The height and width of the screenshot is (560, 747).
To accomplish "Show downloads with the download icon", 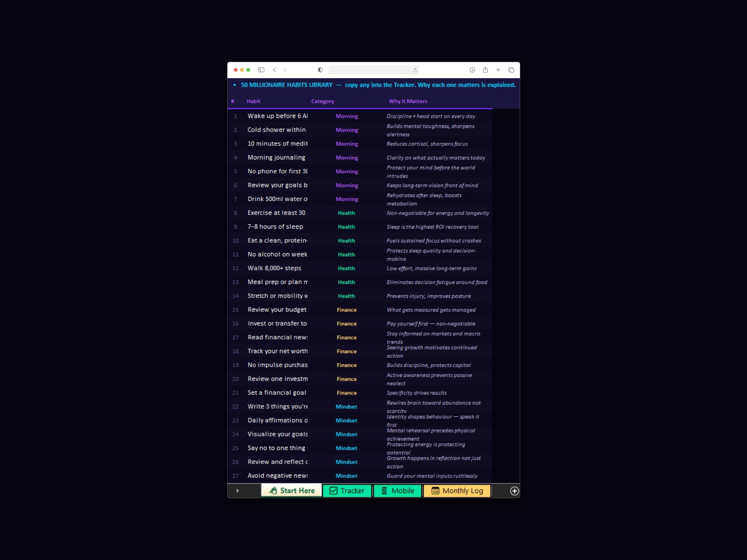I will tap(472, 70).
